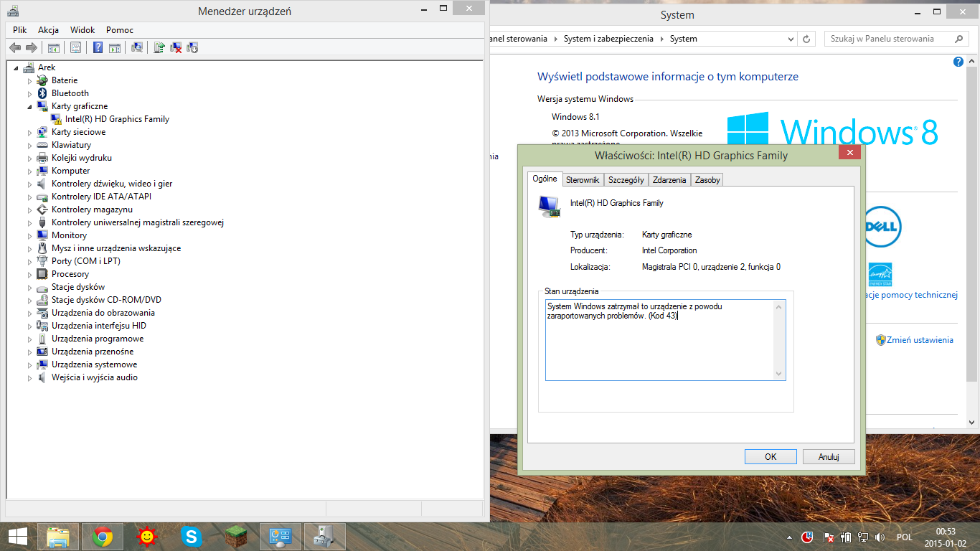Open File Explorer from the taskbar
The height and width of the screenshot is (551, 980).
pos(58,537)
